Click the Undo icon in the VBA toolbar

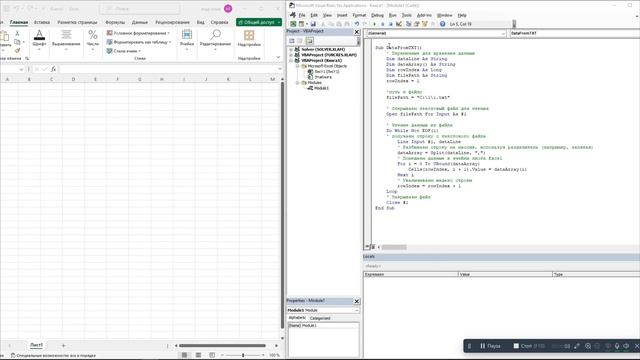(357, 24)
